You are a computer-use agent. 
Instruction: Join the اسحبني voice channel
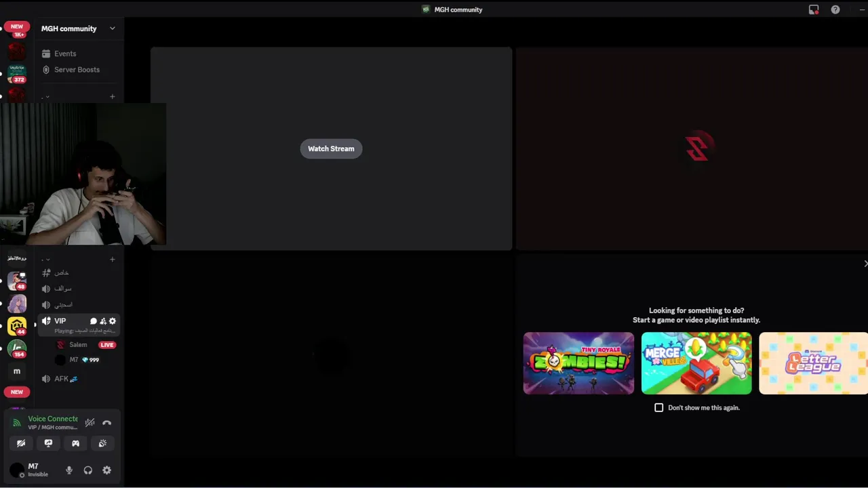coord(62,305)
